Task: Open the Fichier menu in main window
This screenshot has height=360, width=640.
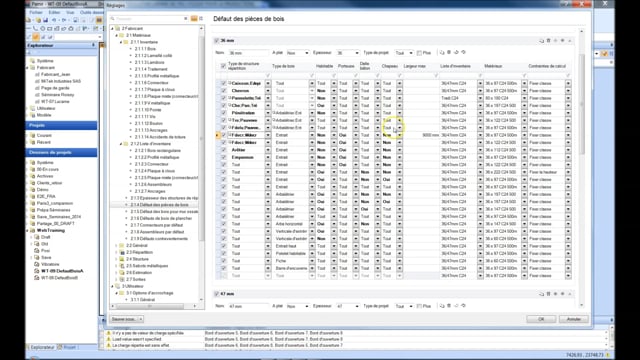Action: [36, 12]
